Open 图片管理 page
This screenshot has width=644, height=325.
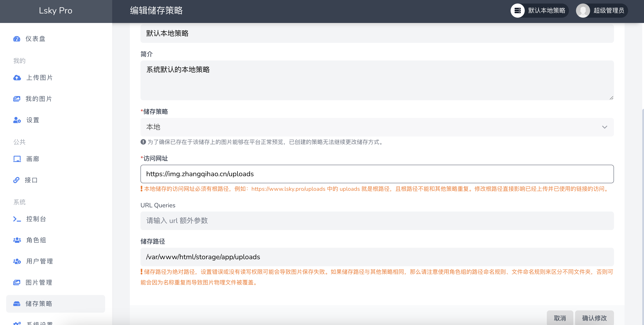[55, 283]
